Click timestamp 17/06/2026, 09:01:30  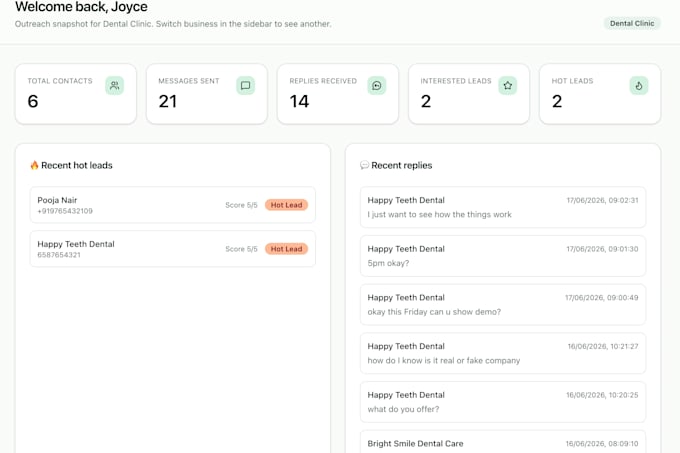coord(602,249)
